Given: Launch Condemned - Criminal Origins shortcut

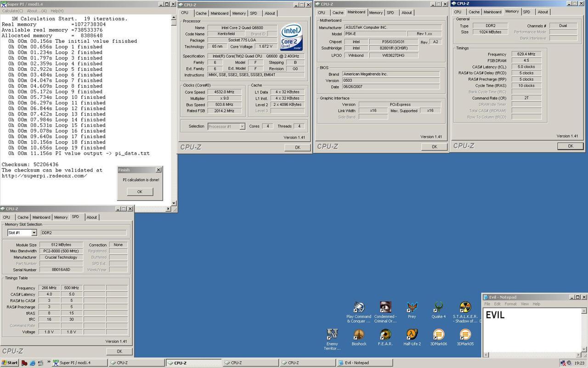Looking at the screenshot, I should tap(385, 311).
